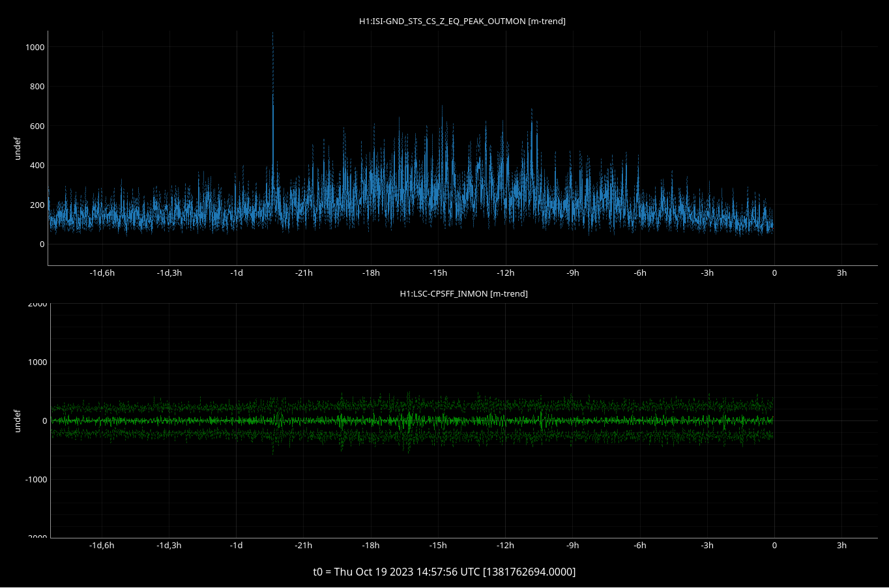
Task: Select the -1d,6h tick label on bottom plot
Action: pyautogui.click(x=102, y=546)
